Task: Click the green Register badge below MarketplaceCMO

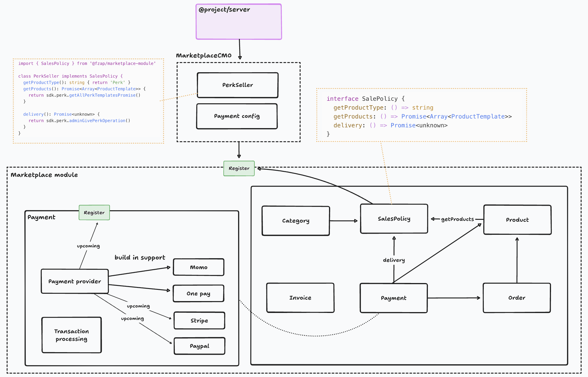Action: tap(239, 168)
